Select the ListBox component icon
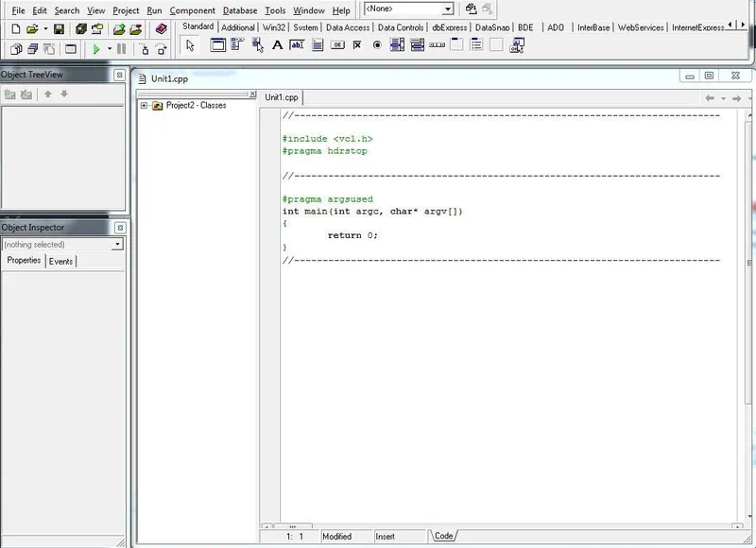The image size is (756, 548). [397, 44]
